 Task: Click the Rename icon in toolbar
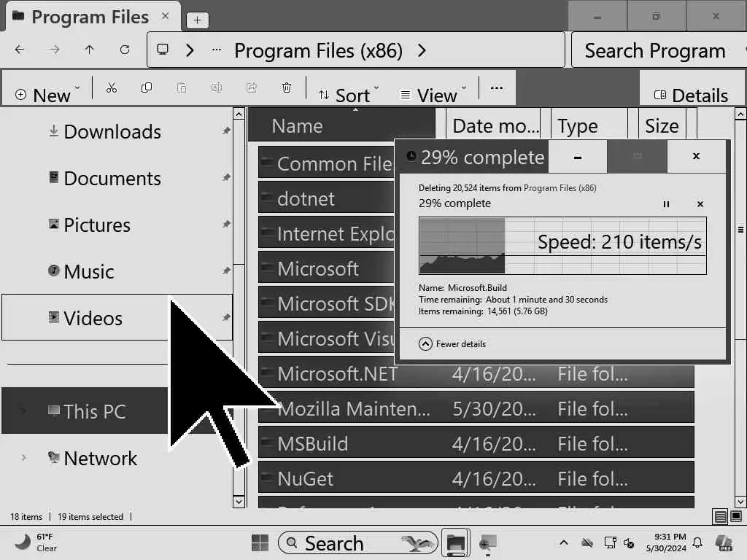coord(216,87)
